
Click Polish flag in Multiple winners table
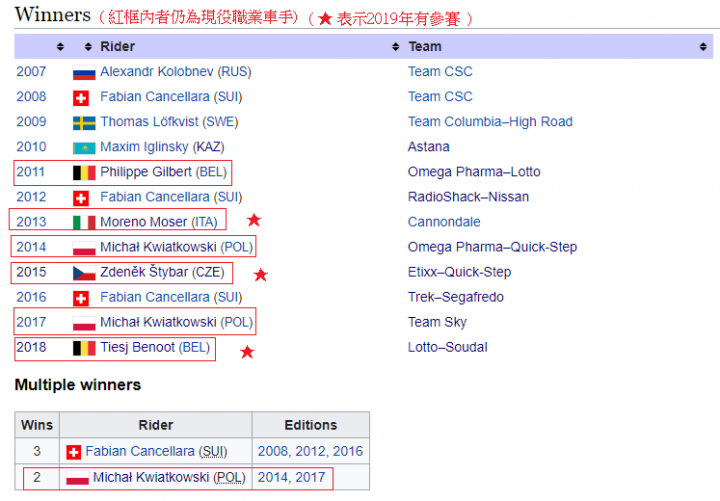pyautogui.click(x=77, y=478)
